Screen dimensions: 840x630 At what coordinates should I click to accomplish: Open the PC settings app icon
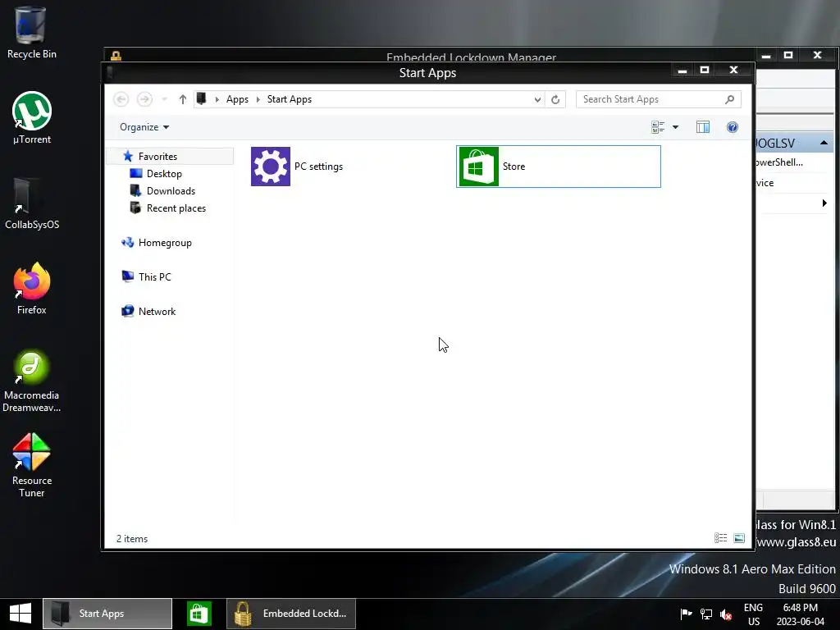point(271,167)
